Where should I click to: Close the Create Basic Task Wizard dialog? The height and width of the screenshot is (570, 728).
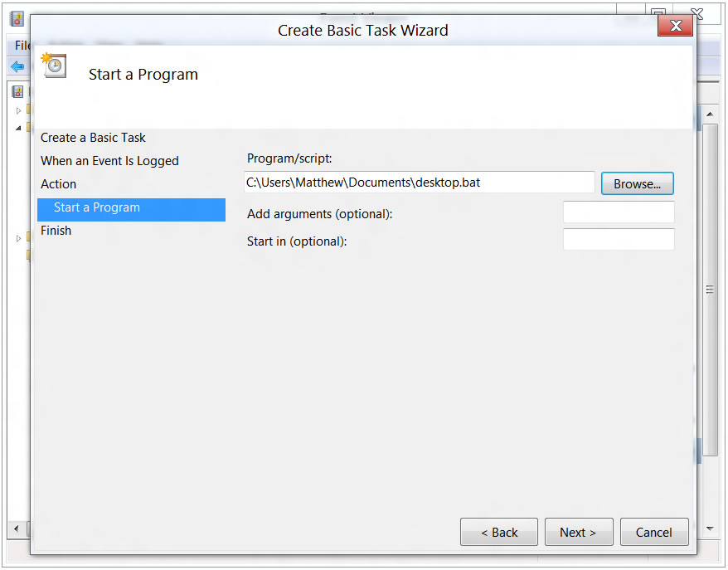[x=675, y=27]
